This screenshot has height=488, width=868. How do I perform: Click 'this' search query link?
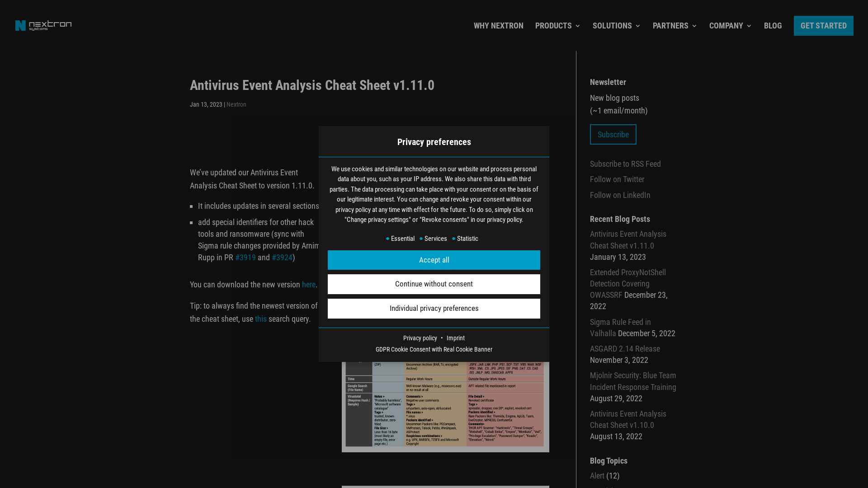coord(260,319)
